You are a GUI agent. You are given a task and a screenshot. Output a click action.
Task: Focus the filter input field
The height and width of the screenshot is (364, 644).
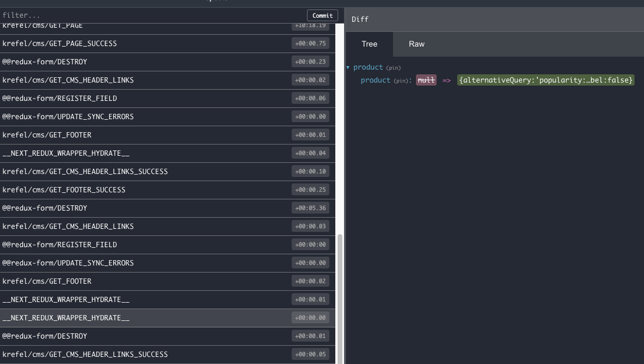(x=153, y=15)
